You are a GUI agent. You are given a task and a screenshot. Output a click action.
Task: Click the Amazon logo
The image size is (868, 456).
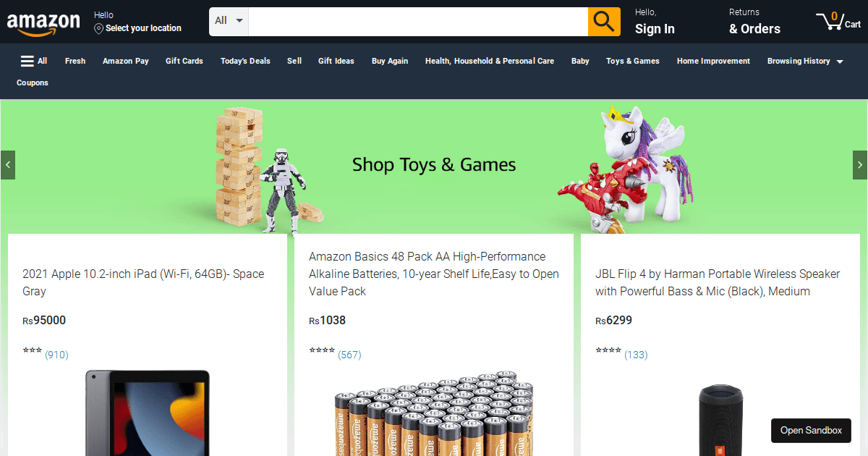43,23
